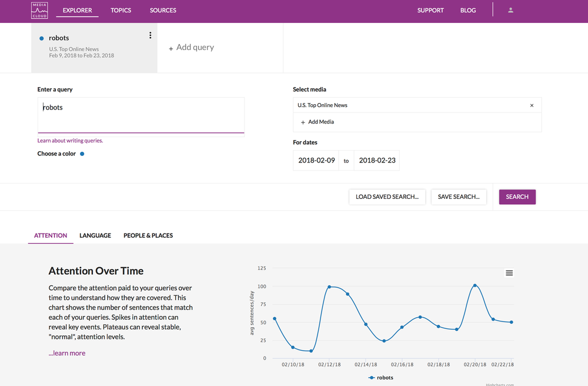The width and height of the screenshot is (588, 386).
Task: Click the Media Cloud logo
Action: tap(39, 11)
